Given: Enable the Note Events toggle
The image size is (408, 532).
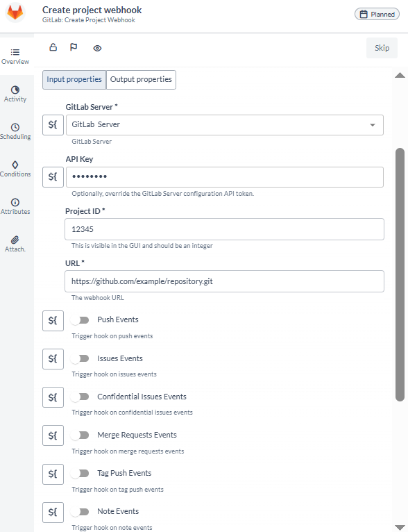Looking at the screenshot, I should (x=80, y=512).
